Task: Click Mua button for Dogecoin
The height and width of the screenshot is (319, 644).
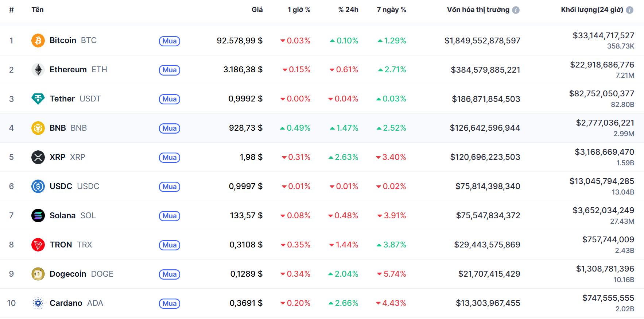Action: pyautogui.click(x=170, y=274)
